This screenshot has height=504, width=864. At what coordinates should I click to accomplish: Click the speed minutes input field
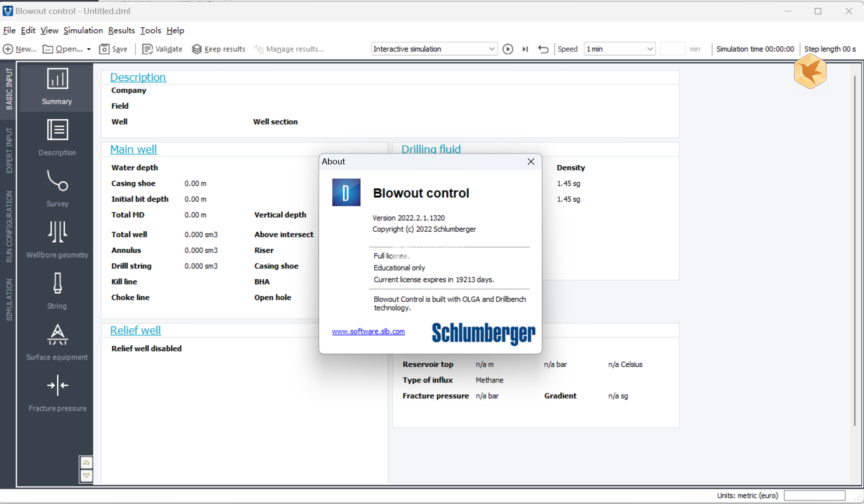click(672, 49)
